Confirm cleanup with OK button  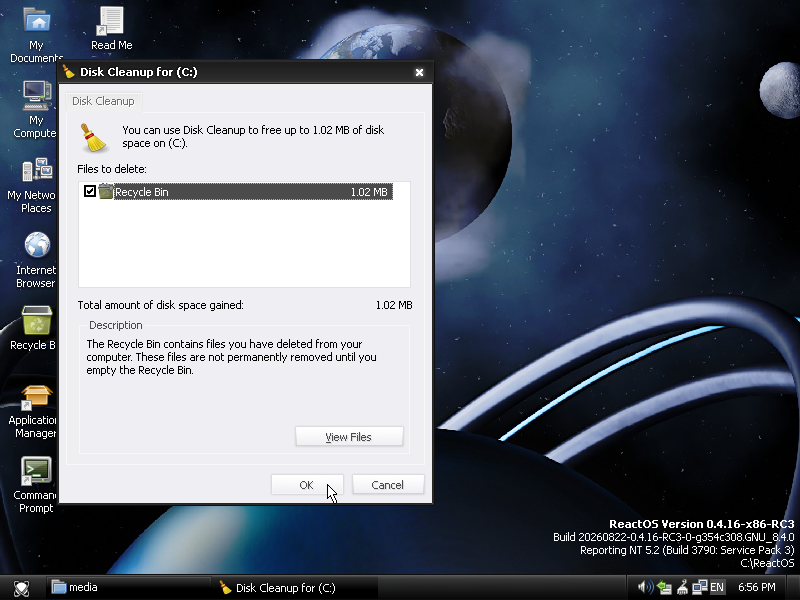pos(307,485)
